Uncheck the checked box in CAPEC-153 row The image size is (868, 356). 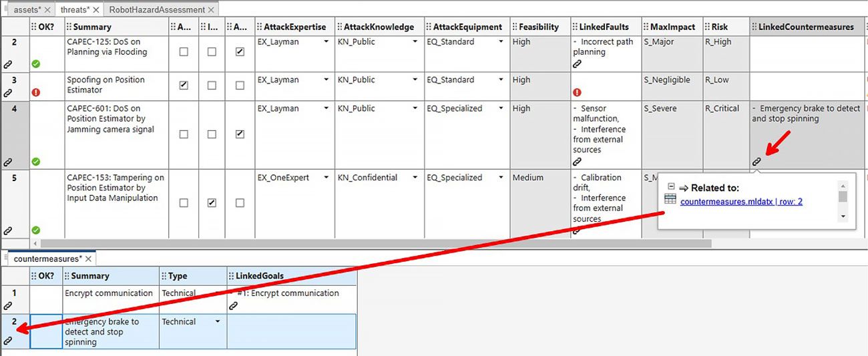click(x=212, y=203)
